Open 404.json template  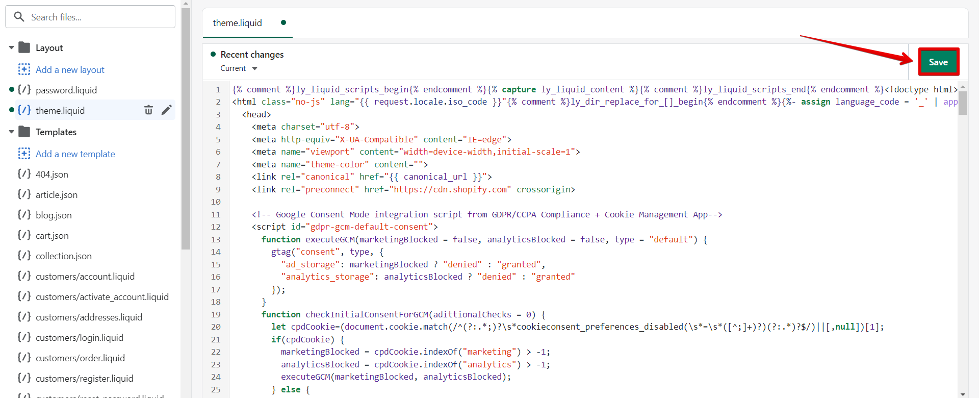[52, 174]
